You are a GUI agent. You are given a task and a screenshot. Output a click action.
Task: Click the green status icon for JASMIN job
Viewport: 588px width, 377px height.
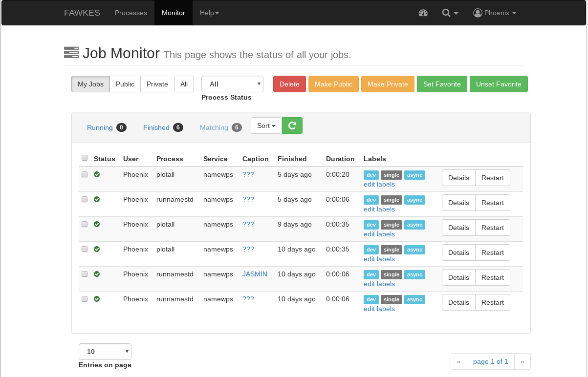(97, 274)
